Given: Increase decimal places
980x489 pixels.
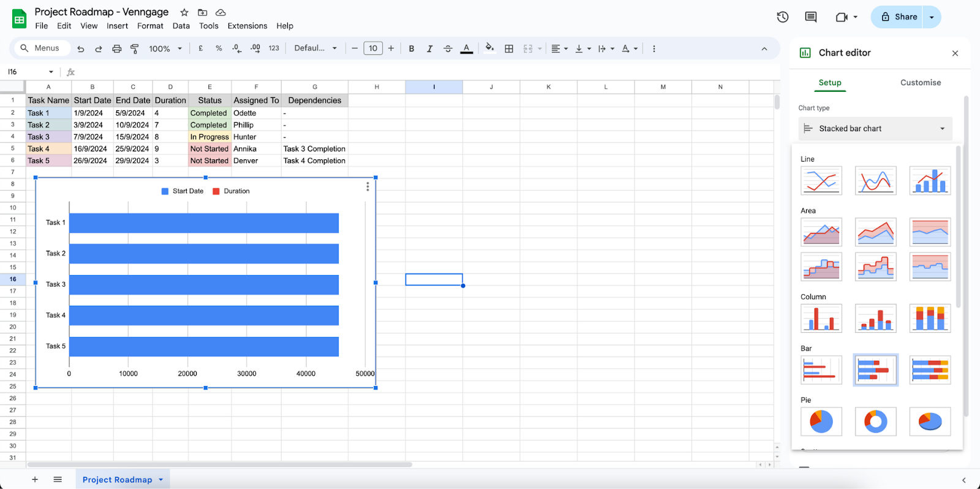Looking at the screenshot, I should pos(255,48).
